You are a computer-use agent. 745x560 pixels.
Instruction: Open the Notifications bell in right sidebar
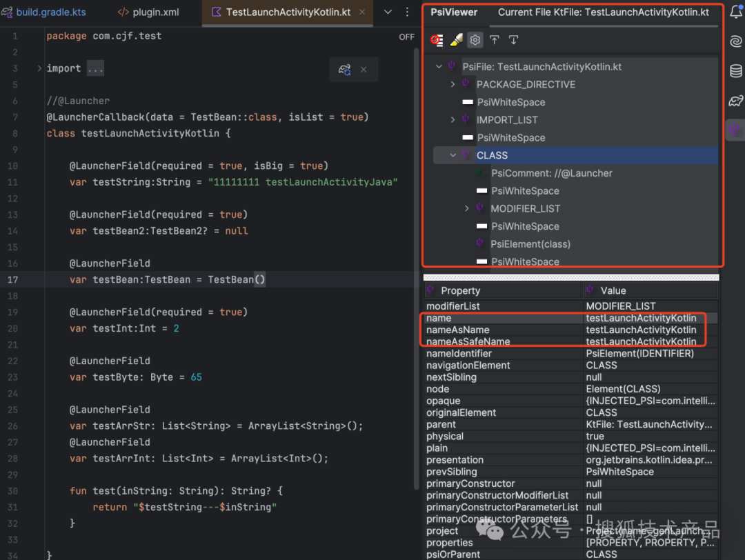point(736,12)
